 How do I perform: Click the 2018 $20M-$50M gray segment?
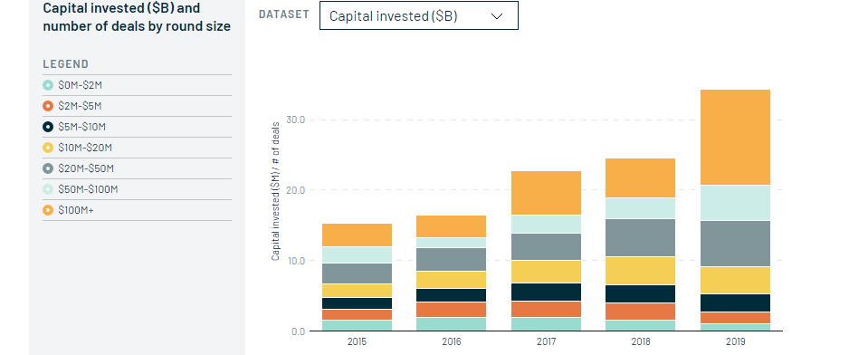pyautogui.click(x=640, y=237)
